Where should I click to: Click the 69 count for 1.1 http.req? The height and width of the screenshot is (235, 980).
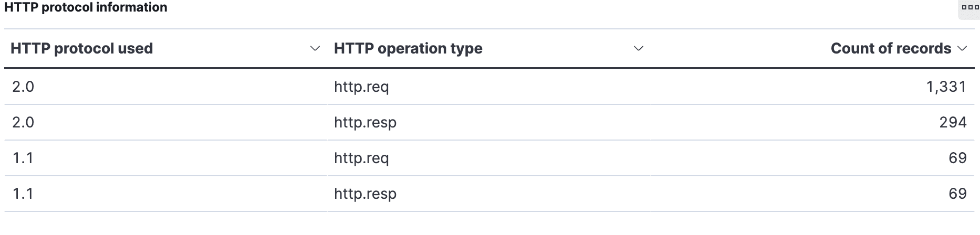click(957, 158)
